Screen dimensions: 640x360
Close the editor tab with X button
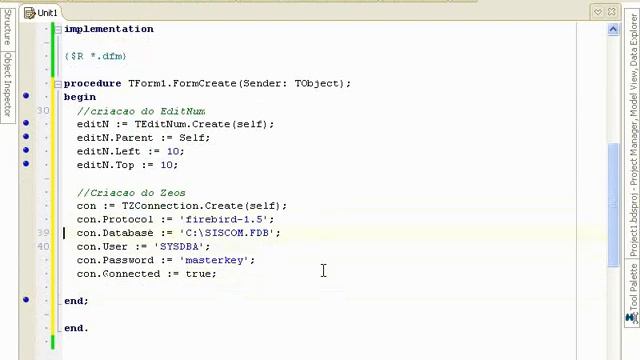[611, 12]
